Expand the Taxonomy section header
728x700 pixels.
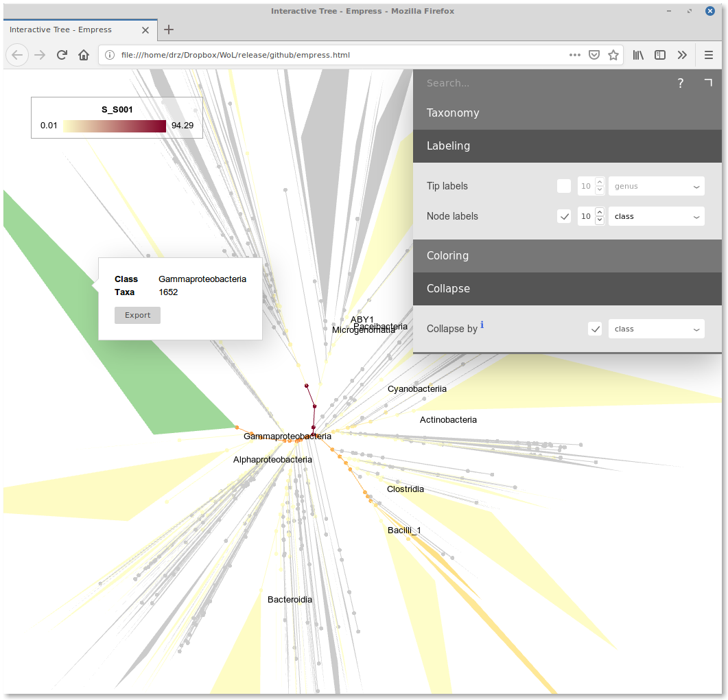pyautogui.click(x=567, y=113)
